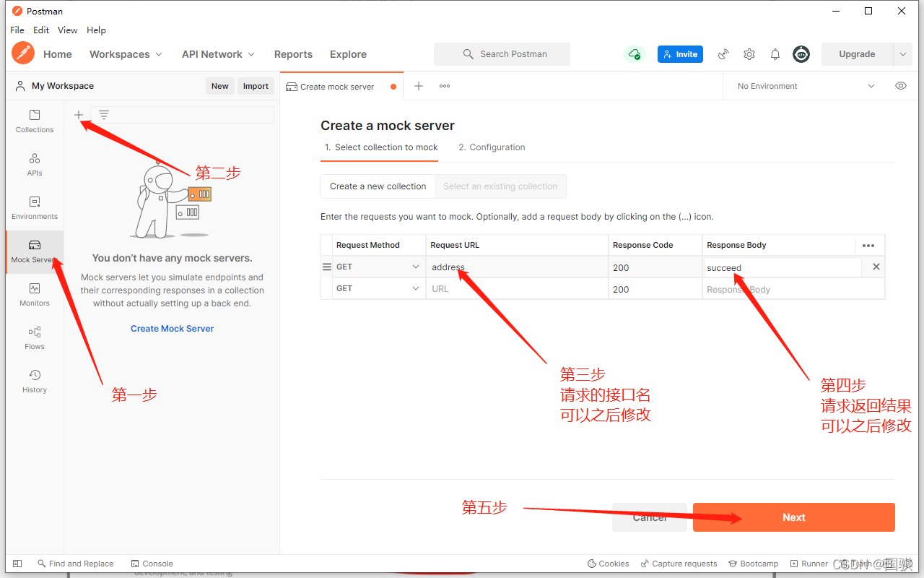
Task: Expand the Workspaces dropdown
Action: [x=126, y=54]
